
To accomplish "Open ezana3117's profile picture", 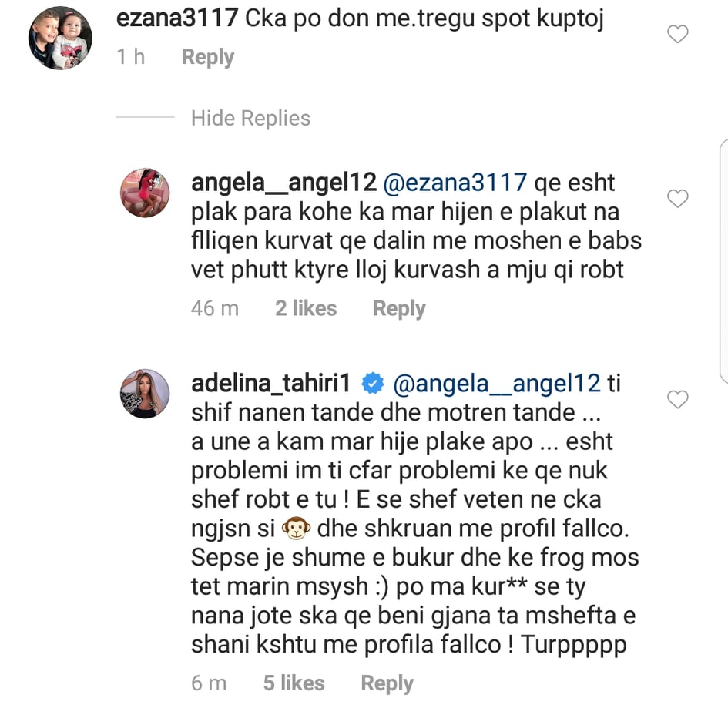I will [60, 38].
